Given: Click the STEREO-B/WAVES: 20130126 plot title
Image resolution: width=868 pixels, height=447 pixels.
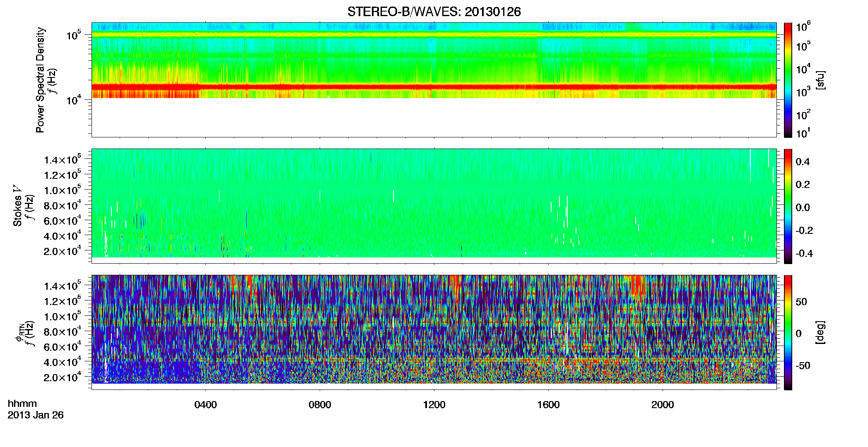Looking at the screenshot, I should 434,12.
